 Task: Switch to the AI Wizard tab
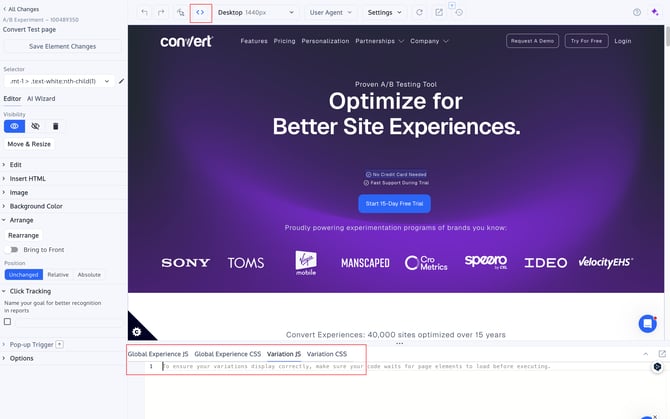point(41,99)
